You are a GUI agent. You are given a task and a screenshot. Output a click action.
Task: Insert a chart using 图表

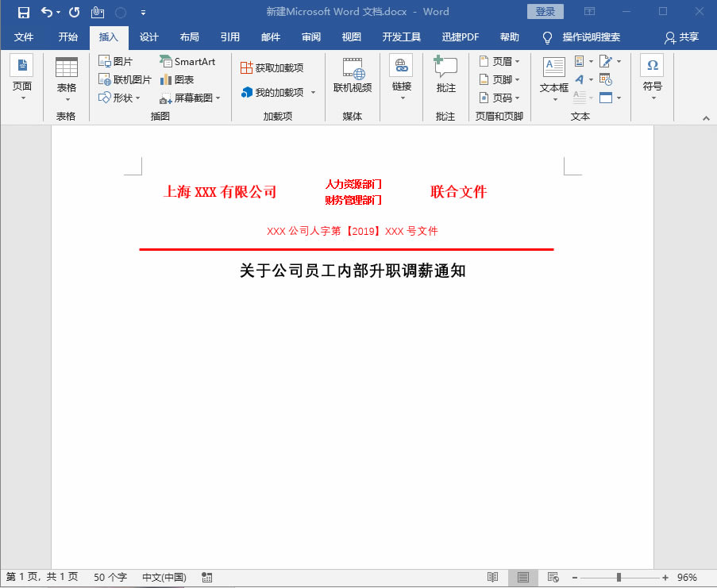click(x=180, y=79)
